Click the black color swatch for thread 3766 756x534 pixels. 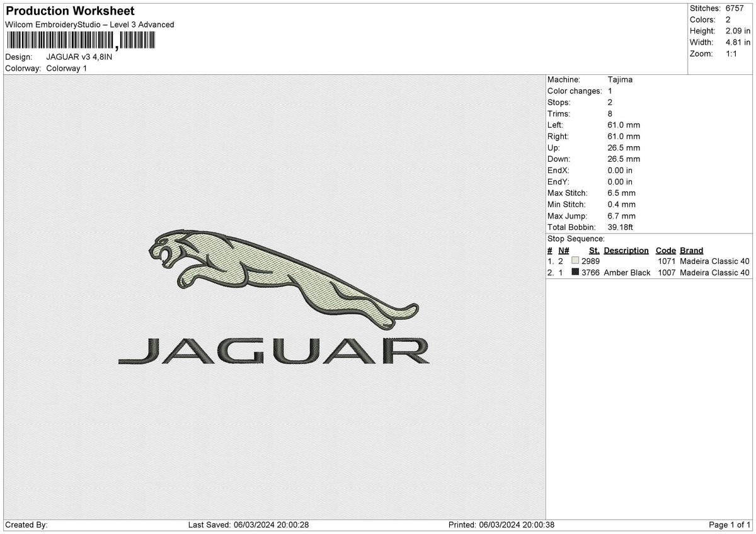575,272
